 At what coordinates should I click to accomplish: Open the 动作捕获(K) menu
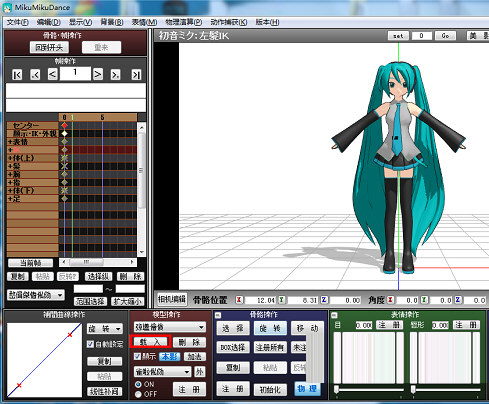pyautogui.click(x=229, y=22)
